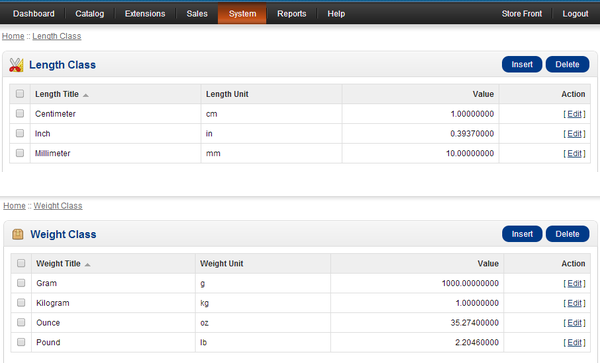Image resolution: width=600 pixels, height=363 pixels.
Task: Edit the Millimeter length class
Action: point(574,153)
